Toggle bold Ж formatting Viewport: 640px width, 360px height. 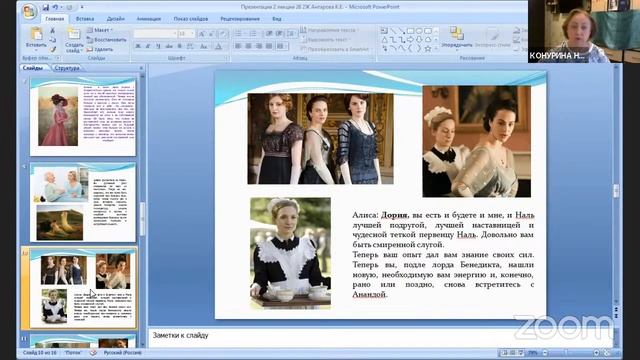point(138,47)
